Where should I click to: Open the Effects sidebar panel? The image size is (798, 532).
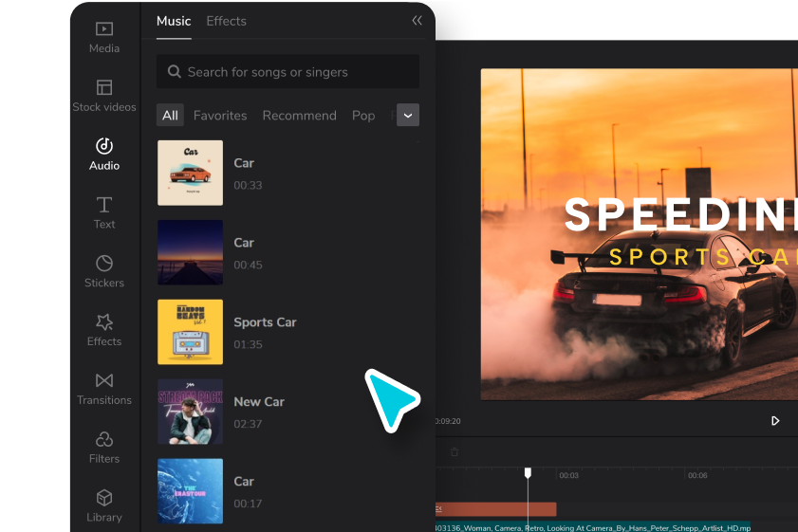coord(104,330)
